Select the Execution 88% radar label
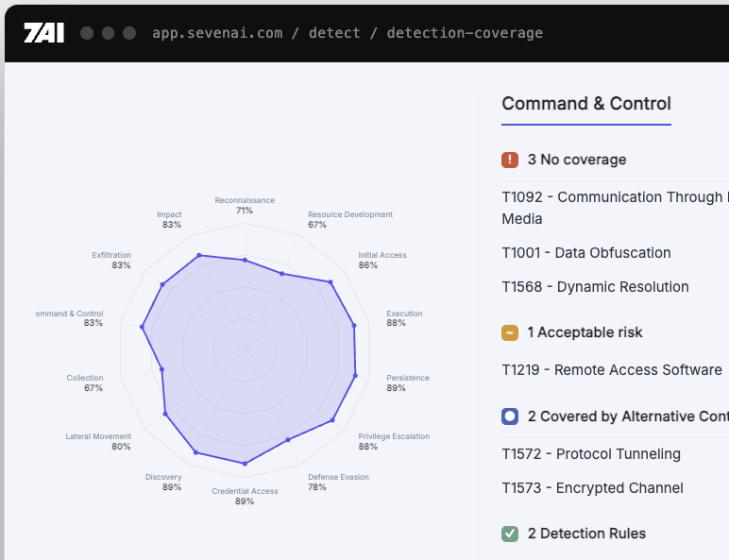The height and width of the screenshot is (560, 729). pyautogui.click(x=404, y=318)
